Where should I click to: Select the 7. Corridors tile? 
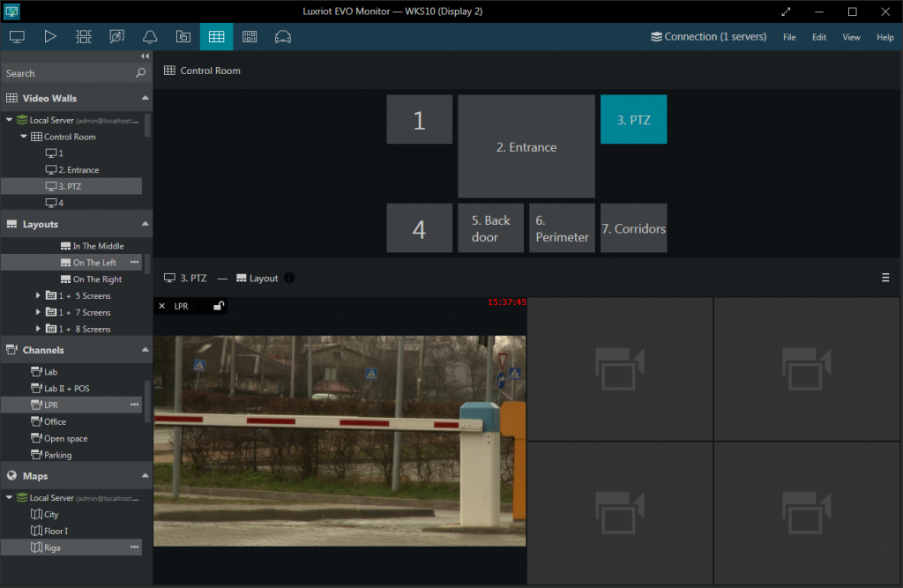pyautogui.click(x=633, y=228)
